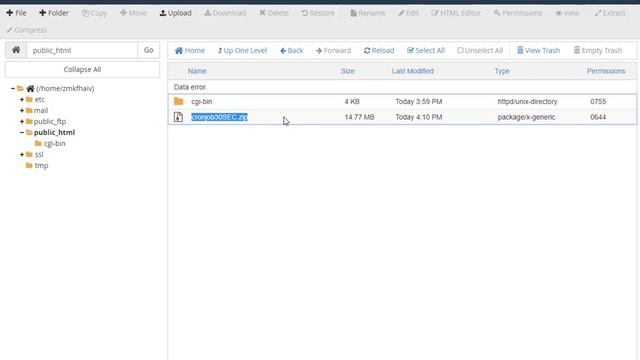
Task: Click the Compress toolbar button
Action: pos(27,30)
